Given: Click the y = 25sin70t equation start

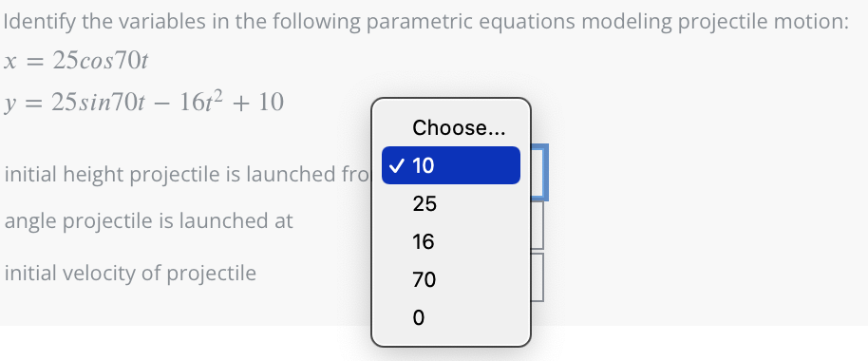Looking at the screenshot, I should (76, 103).
